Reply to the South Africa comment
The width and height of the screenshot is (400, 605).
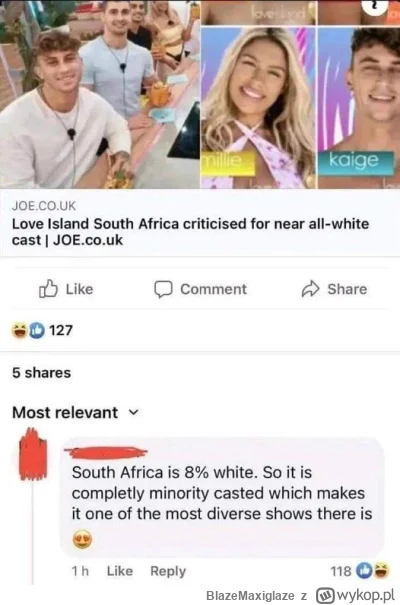(x=168, y=571)
